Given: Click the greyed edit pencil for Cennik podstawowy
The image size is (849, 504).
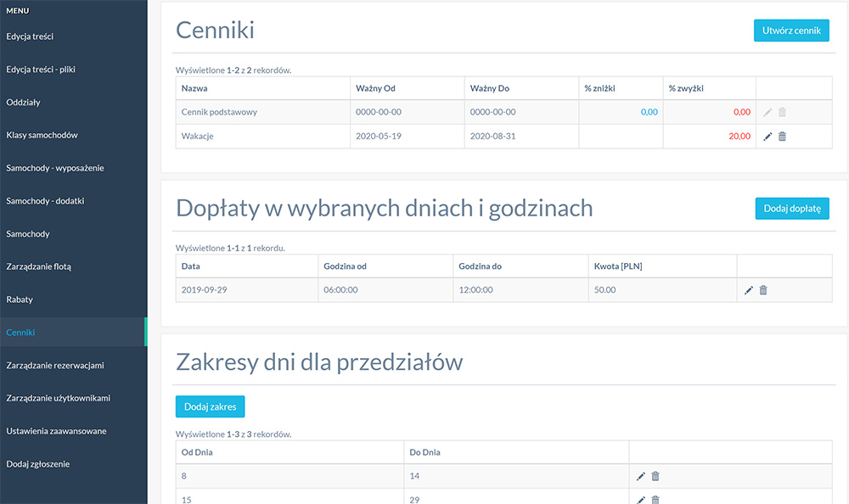Looking at the screenshot, I should click(x=767, y=112).
